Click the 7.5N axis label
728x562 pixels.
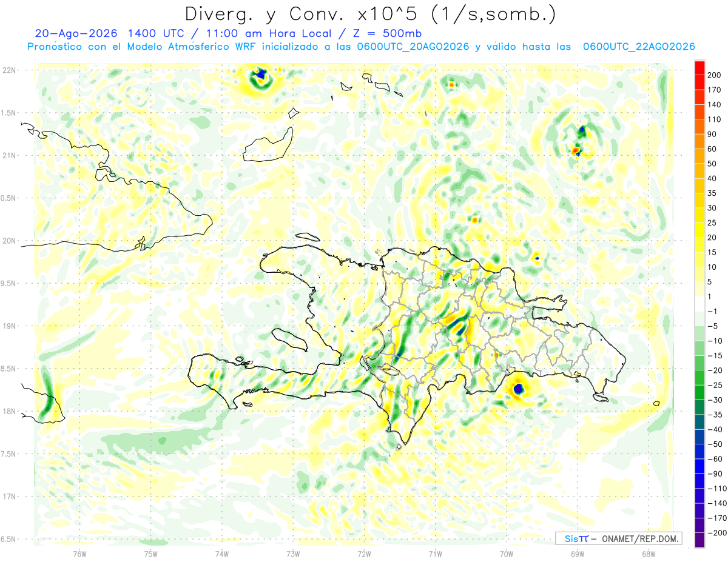click(8, 454)
